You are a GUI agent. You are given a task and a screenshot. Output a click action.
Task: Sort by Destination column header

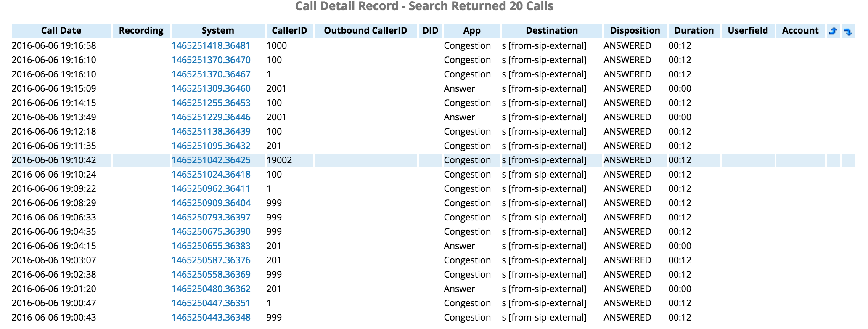pyautogui.click(x=552, y=31)
